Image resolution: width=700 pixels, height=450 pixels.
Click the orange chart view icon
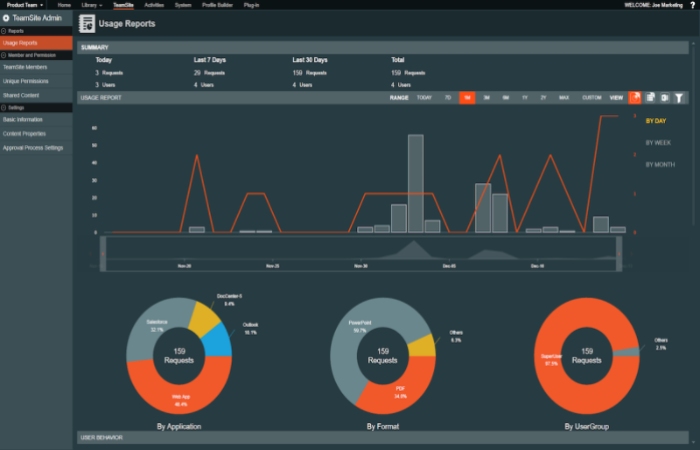click(634, 98)
